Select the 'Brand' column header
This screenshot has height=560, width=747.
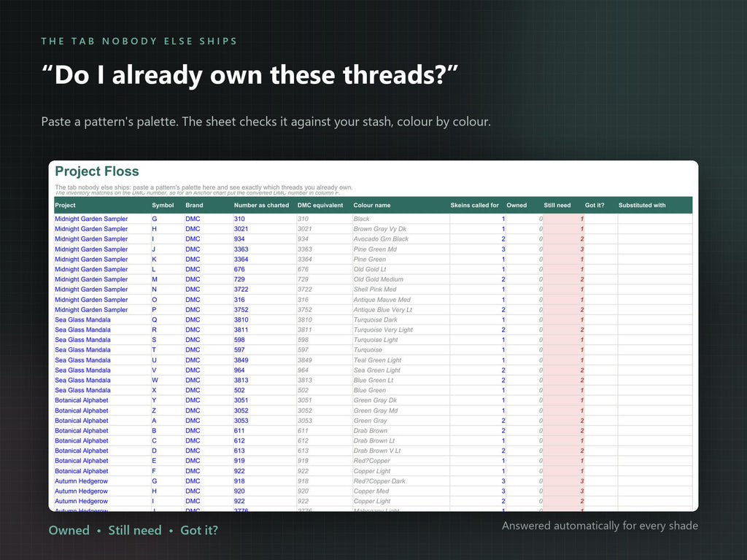coord(194,205)
